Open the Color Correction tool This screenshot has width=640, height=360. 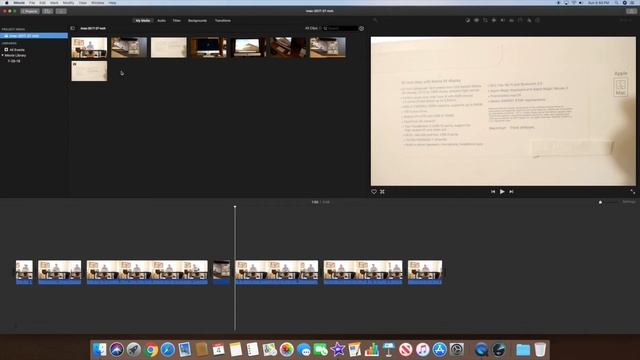click(476, 20)
